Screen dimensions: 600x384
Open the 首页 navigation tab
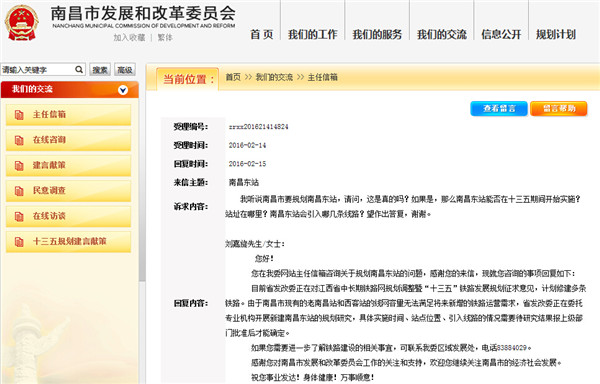262,34
